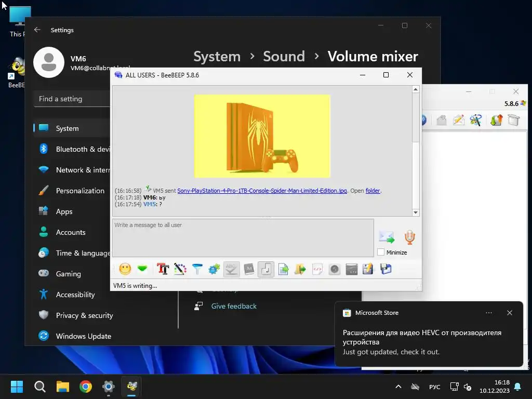Click the dark window screenshot icon
The height and width of the screenshot is (399, 532).
tap(352, 270)
